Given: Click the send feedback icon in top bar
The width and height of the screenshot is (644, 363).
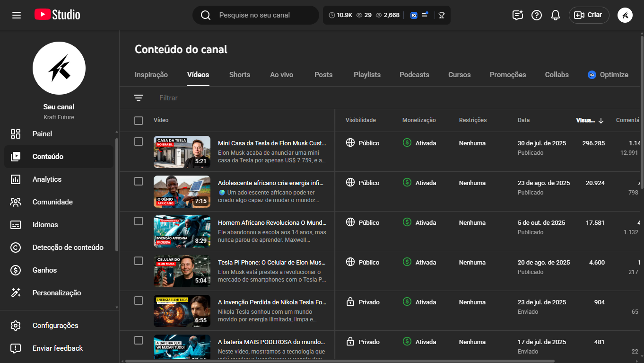Looking at the screenshot, I should 518,15.
